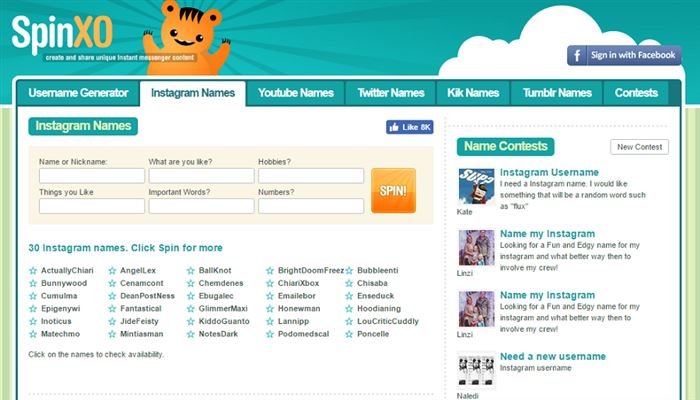Click the star icon beside ActuallyChiari

(33, 271)
